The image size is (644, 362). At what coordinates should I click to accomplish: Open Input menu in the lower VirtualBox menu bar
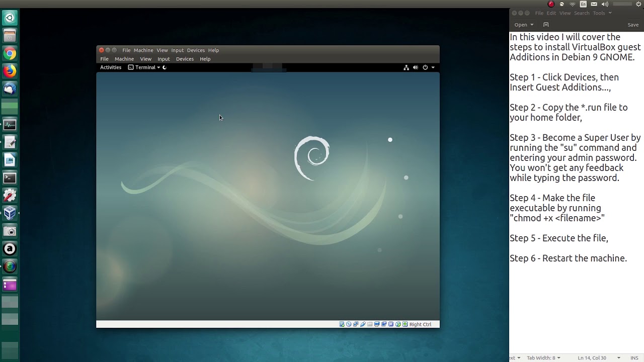coord(164,59)
